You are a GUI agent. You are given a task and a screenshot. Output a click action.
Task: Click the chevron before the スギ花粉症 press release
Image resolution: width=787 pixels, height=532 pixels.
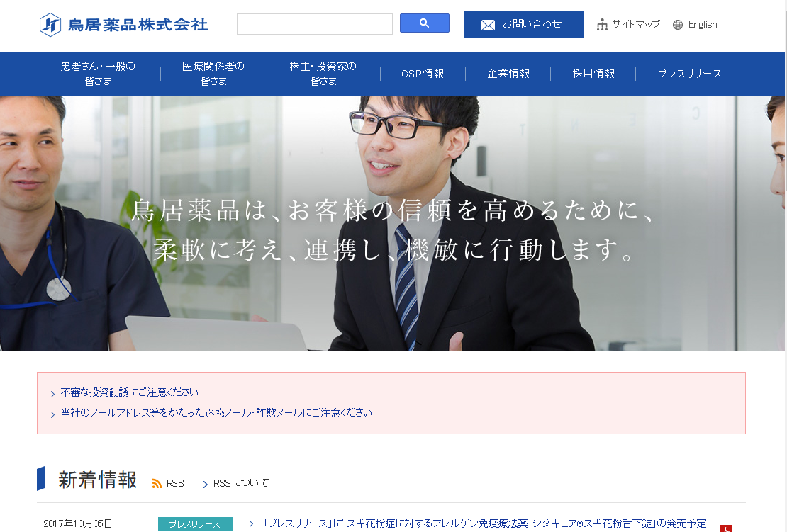click(x=251, y=523)
